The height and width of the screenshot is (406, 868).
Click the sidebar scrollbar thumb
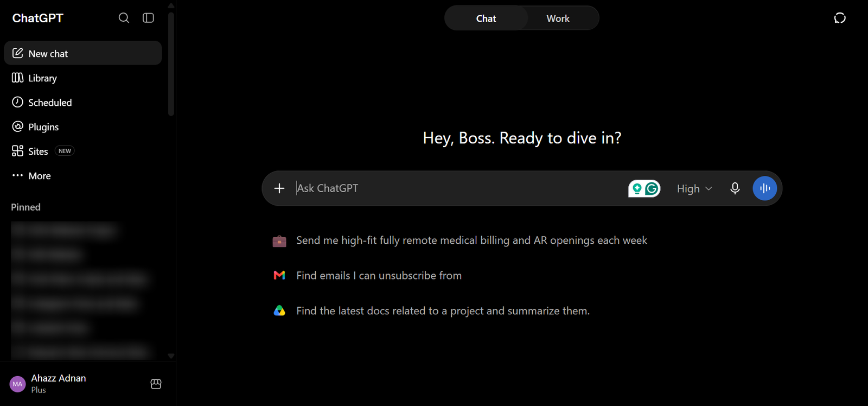pyautogui.click(x=171, y=64)
